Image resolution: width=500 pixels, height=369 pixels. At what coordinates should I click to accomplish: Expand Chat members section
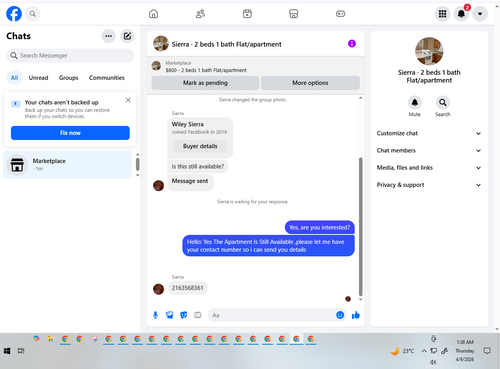pyautogui.click(x=429, y=150)
